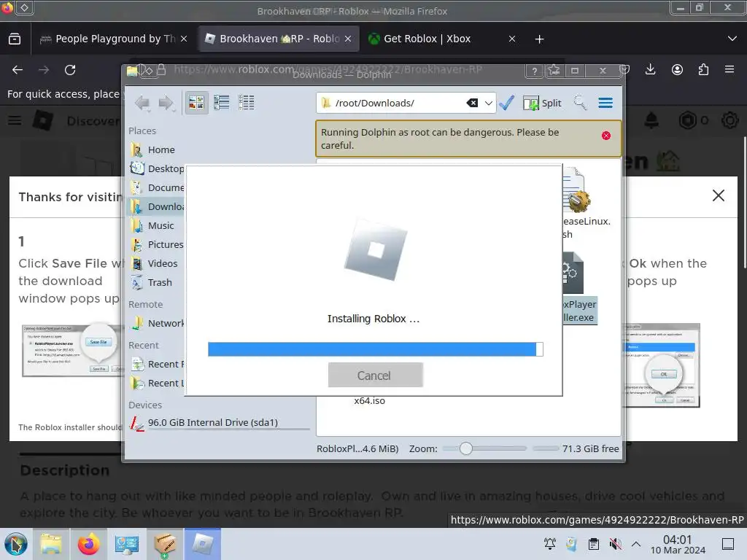Screen dimensions: 747x560
Task: Open the KDE application launcher
Action: [x=16, y=544]
